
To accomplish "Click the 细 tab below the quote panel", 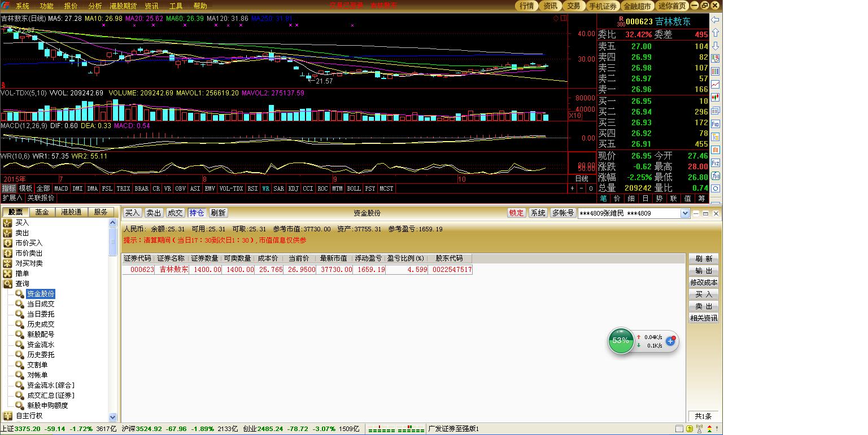I will (x=631, y=199).
